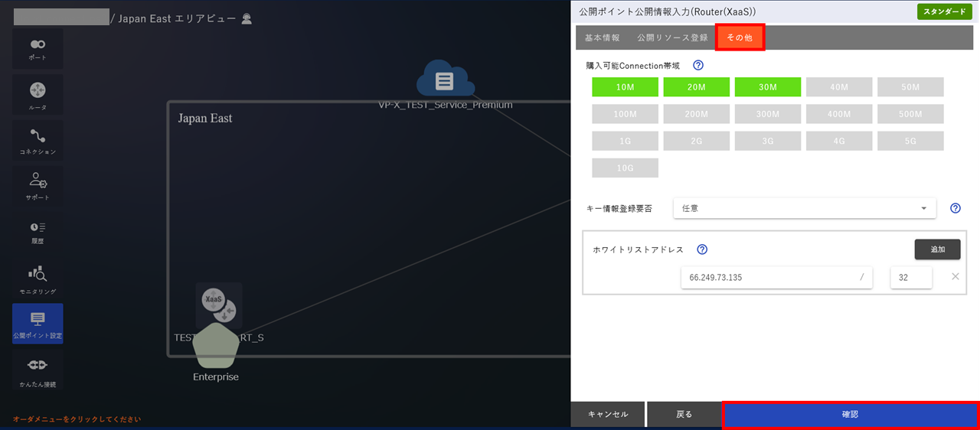Toggle the 20M bandwidth option
Viewport: 980px width, 430px height.
click(696, 87)
